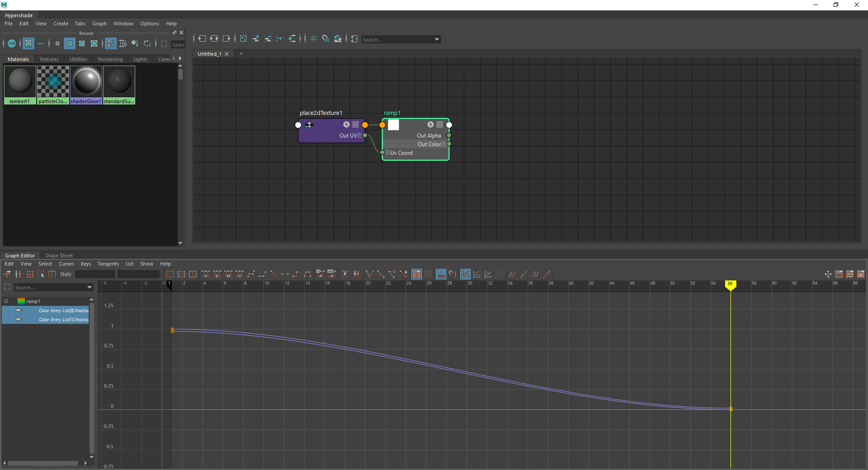Switch to the Textures tab
Screen dimensions: 868x470
coord(49,59)
